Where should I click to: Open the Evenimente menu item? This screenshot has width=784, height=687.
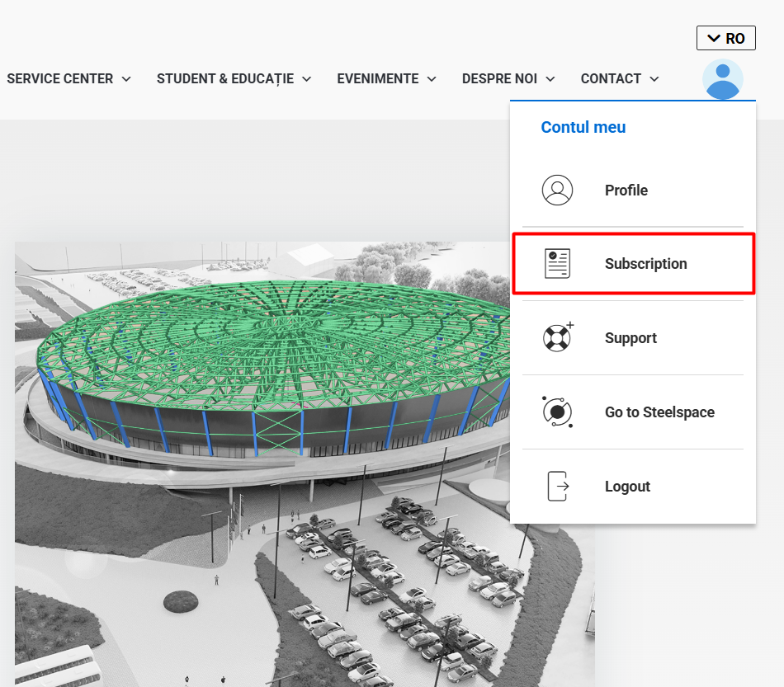(x=378, y=79)
